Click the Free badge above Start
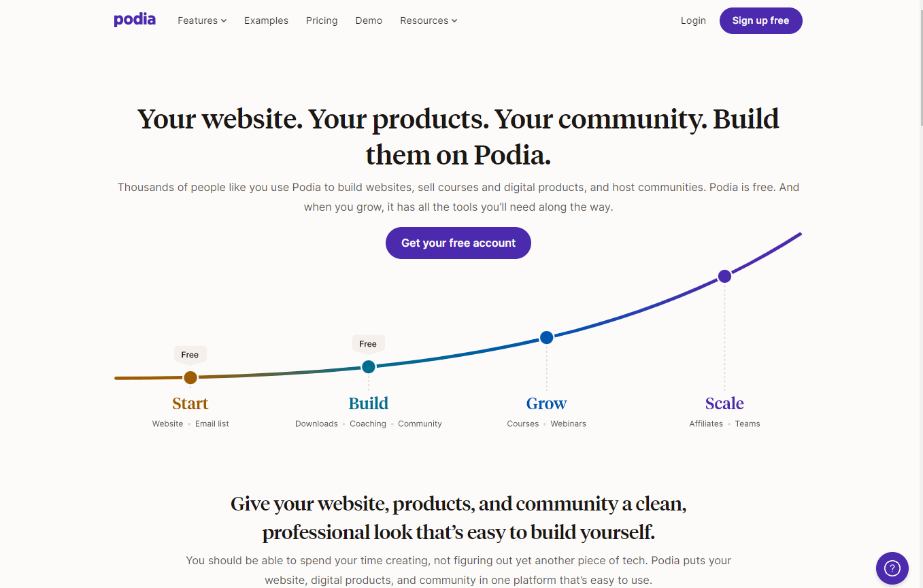 click(x=190, y=355)
